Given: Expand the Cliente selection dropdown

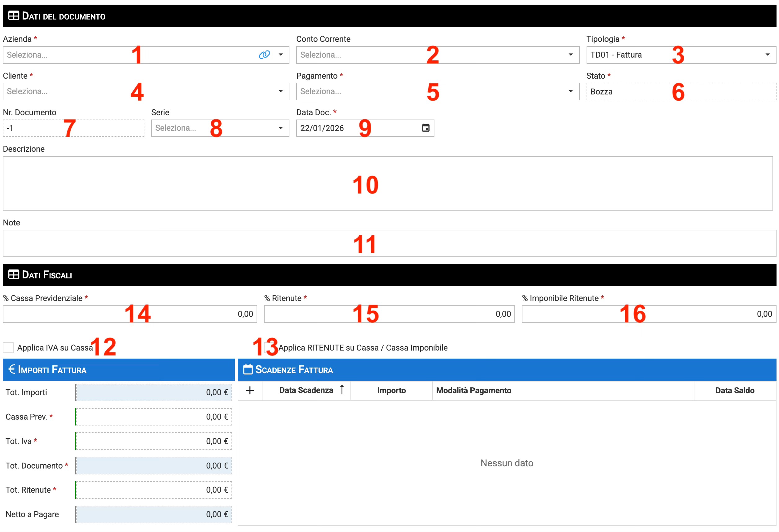Looking at the screenshot, I should (280, 91).
